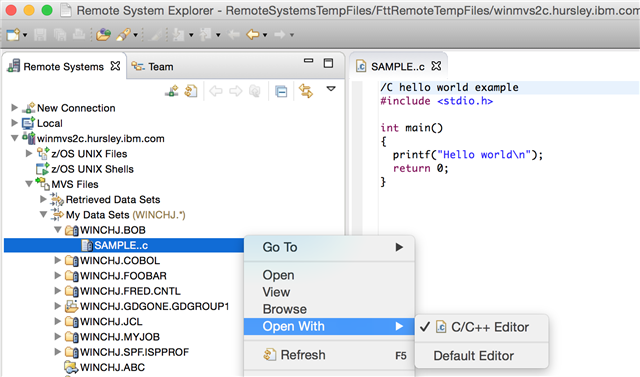Select the SAMPLE..c editor tab
The image size is (640, 377).
tap(398, 67)
